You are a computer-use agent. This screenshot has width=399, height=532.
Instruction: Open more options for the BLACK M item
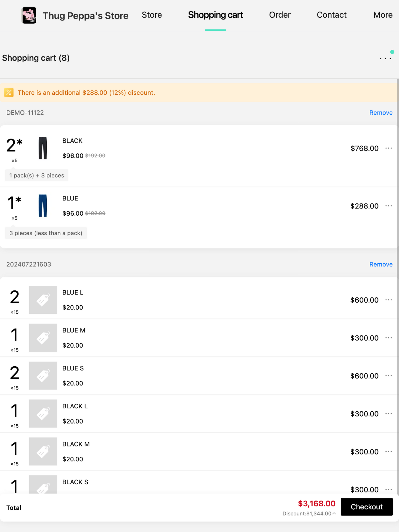tap(389, 452)
